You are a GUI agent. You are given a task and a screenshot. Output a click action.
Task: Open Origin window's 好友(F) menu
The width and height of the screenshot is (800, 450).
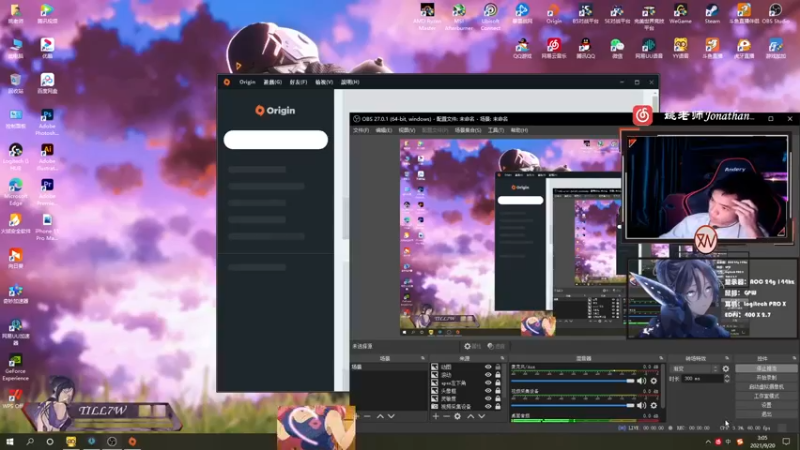point(298,82)
